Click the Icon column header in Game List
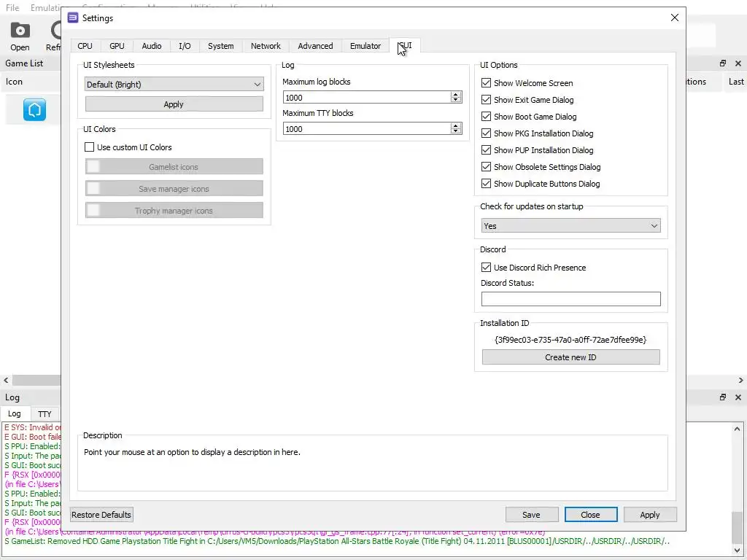The width and height of the screenshot is (747, 560). 15,82
